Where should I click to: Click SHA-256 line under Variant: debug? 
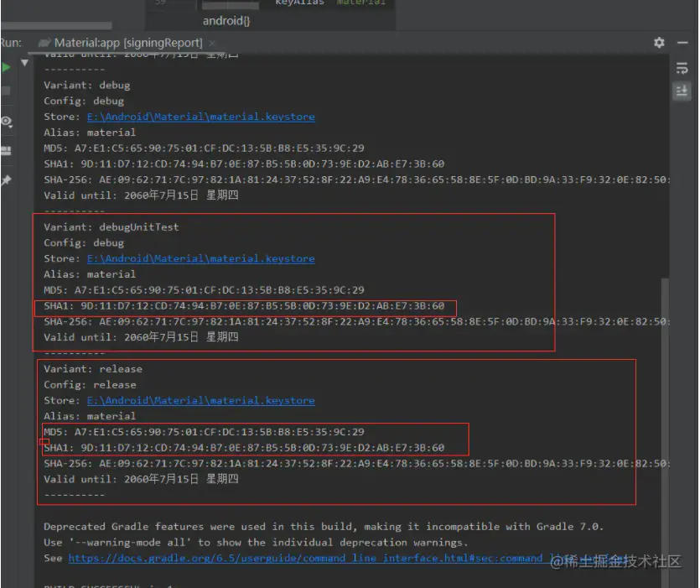pyautogui.click(x=356, y=180)
